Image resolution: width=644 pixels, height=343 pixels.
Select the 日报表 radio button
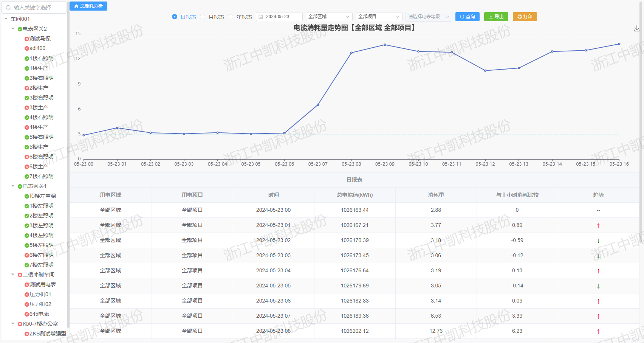(175, 17)
